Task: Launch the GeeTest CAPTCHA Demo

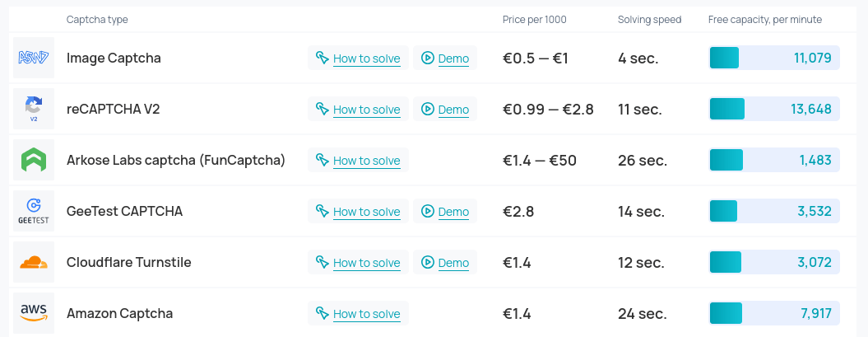Action: click(x=453, y=212)
